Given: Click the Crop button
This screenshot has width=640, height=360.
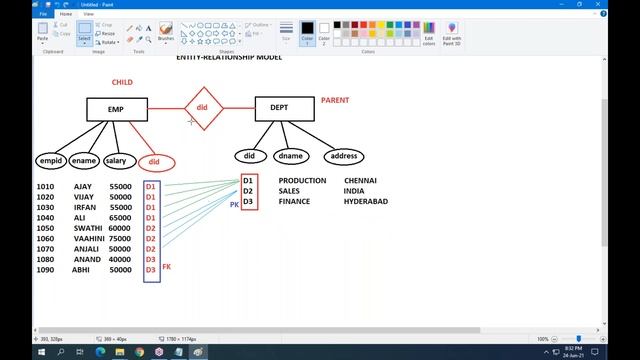Looking at the screenshot, I should [x=104, y=25].
